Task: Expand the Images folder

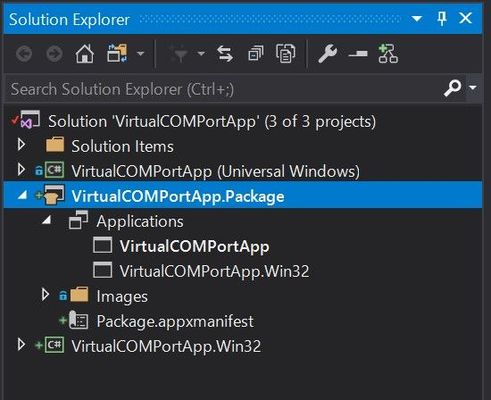Action: [x=45, y=295]
